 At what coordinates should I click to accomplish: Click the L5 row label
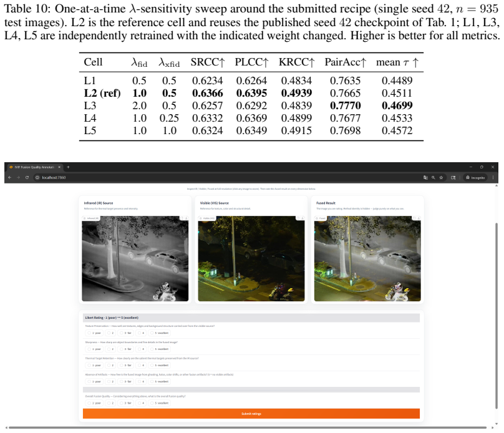pos(90,130)
